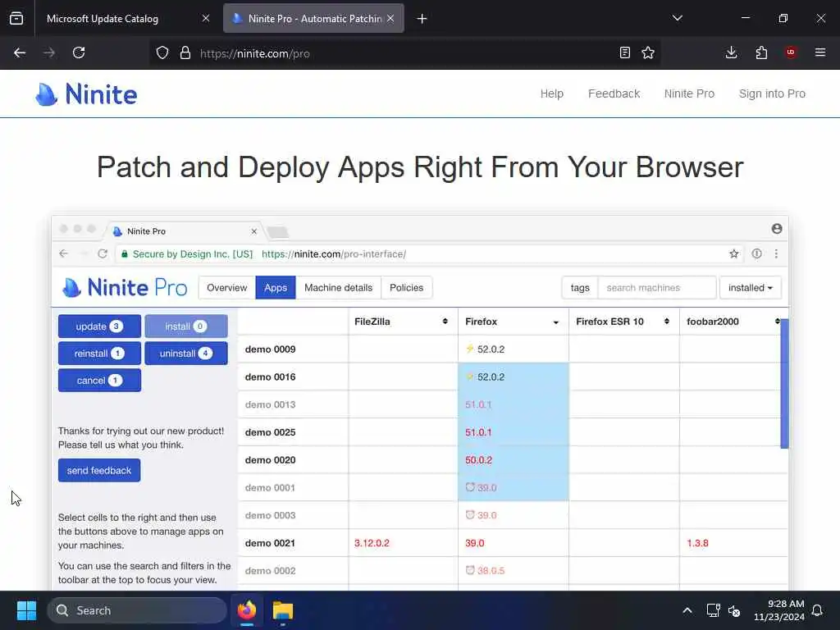The image size is (840, 630).
Task: Open File Explorer from the taskbar
Action: pos(283,610)
